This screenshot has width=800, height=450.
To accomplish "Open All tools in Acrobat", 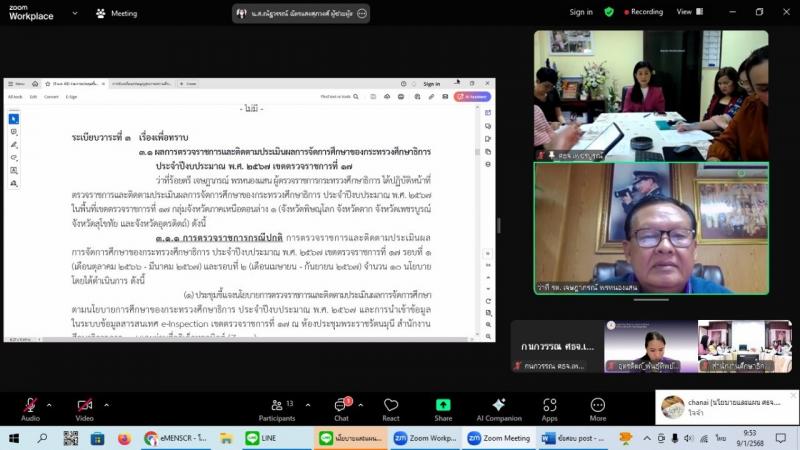I will coord(15,96).
